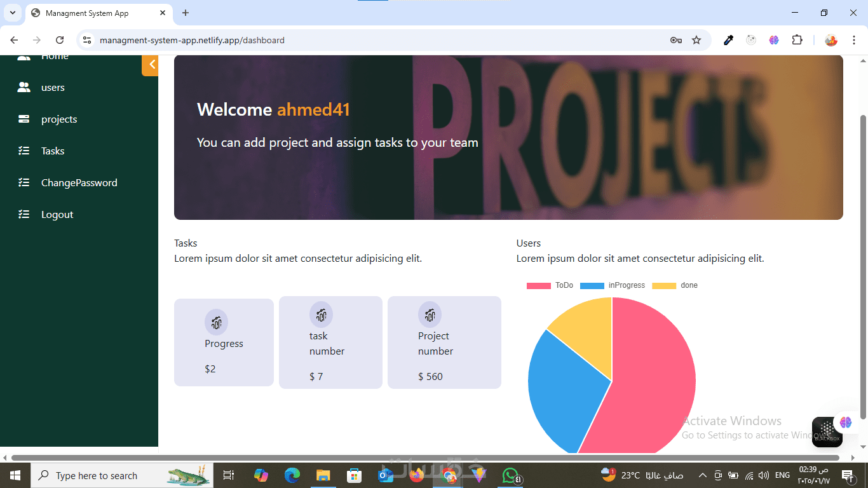Viewport: 868px width, 488px height.
Task: Click the Progress card chart icon
Action: coord(216,322)
